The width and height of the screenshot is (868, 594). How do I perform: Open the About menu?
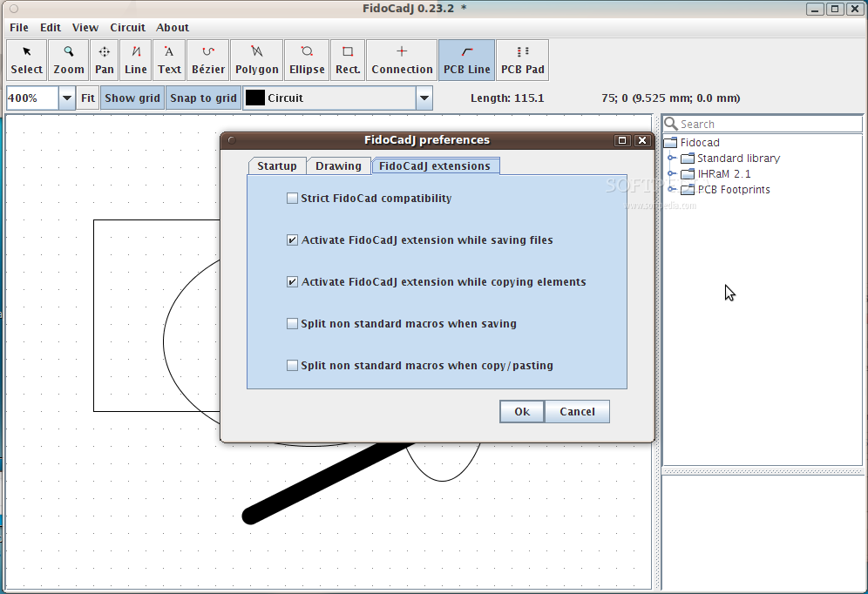coord(173,28)
